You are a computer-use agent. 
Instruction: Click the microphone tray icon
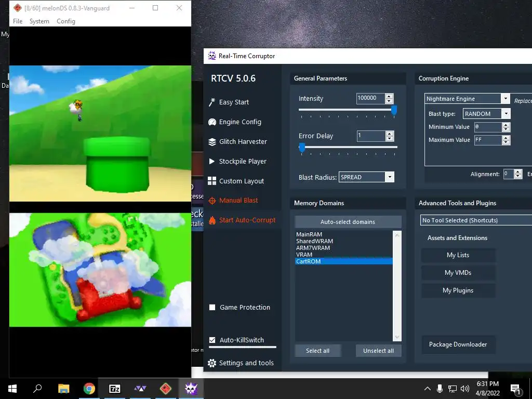(440, 389)
